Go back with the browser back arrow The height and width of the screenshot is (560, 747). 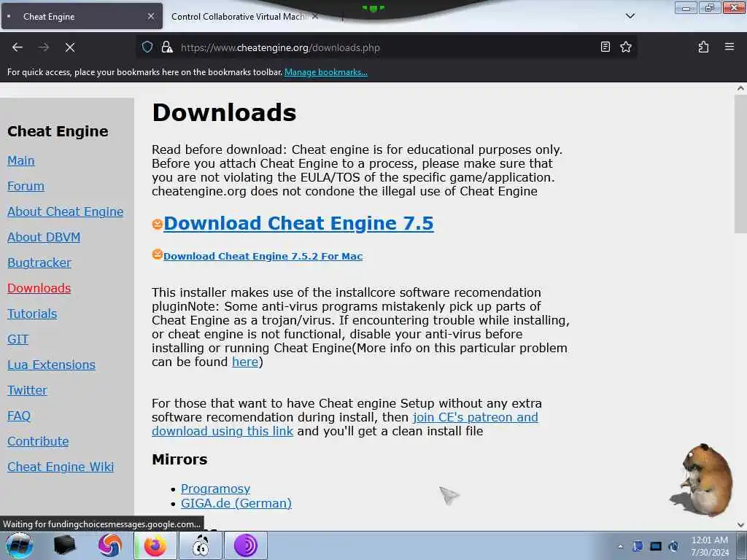coord(18,47)
